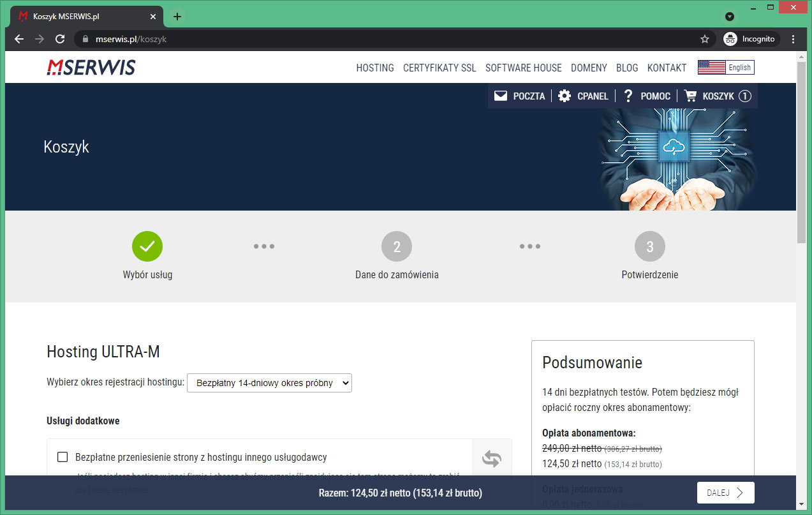Select step 2 Dane do zamówienia
812x515 pixels.
[397, 247]
